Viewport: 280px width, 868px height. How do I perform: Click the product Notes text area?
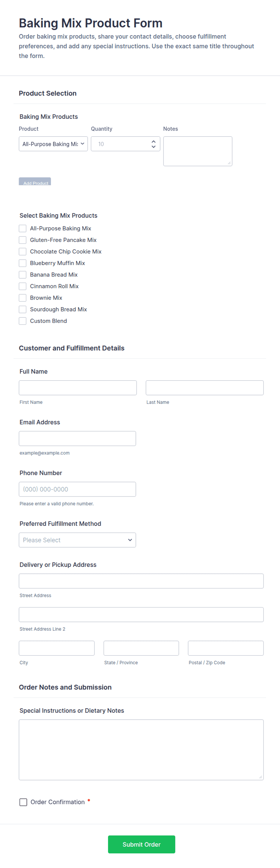click(x=198, y=151)
